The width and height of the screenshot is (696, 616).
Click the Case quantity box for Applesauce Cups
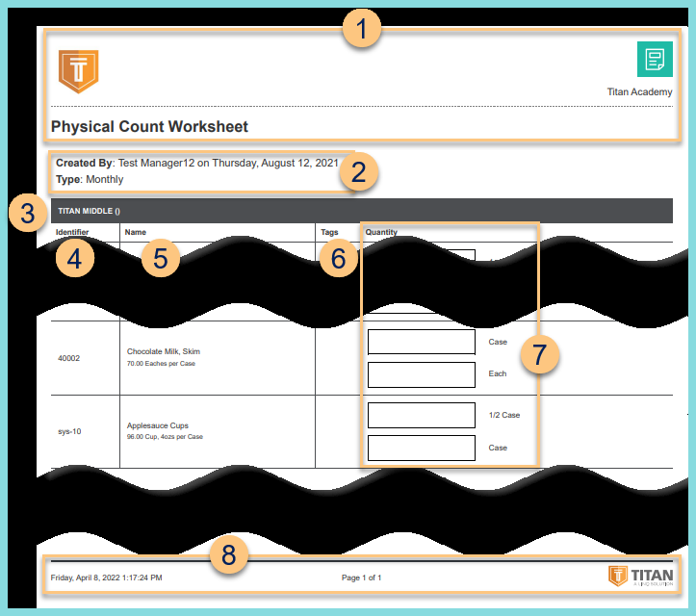point(422,449)
